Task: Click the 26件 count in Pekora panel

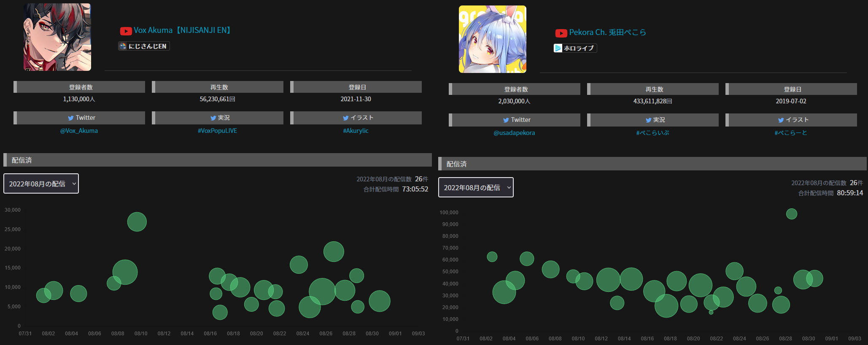Action: pos(856,183)
